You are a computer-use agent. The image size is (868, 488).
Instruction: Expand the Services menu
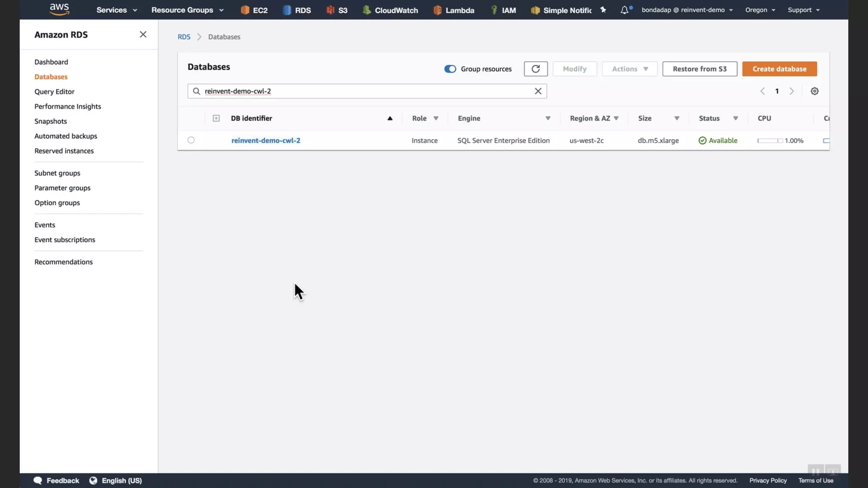click(117, 10)
